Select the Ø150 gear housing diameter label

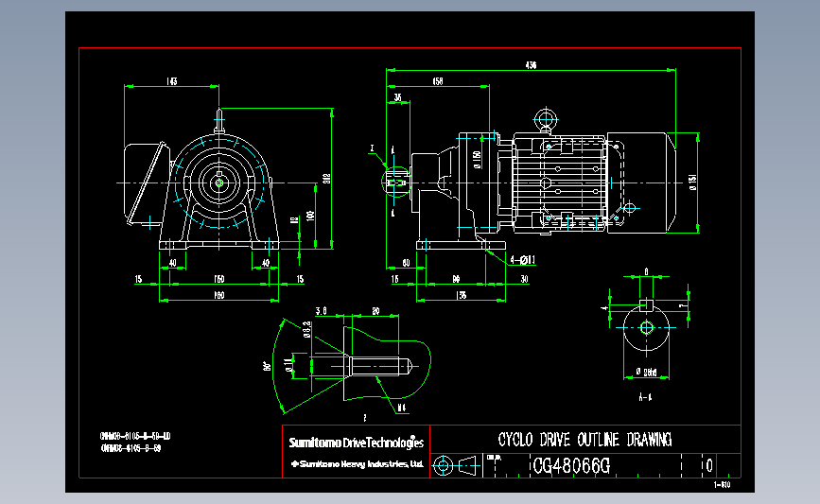tap(477, 160)
